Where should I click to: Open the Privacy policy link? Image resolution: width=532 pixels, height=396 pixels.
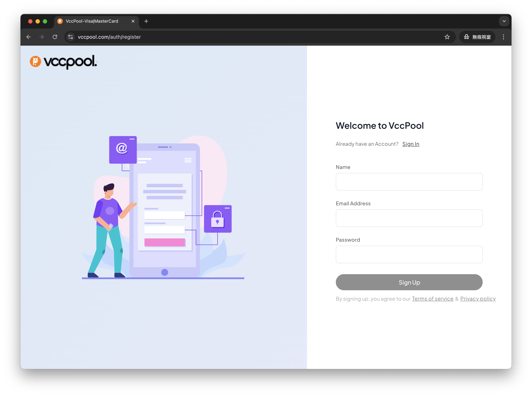tap(478, 299)
